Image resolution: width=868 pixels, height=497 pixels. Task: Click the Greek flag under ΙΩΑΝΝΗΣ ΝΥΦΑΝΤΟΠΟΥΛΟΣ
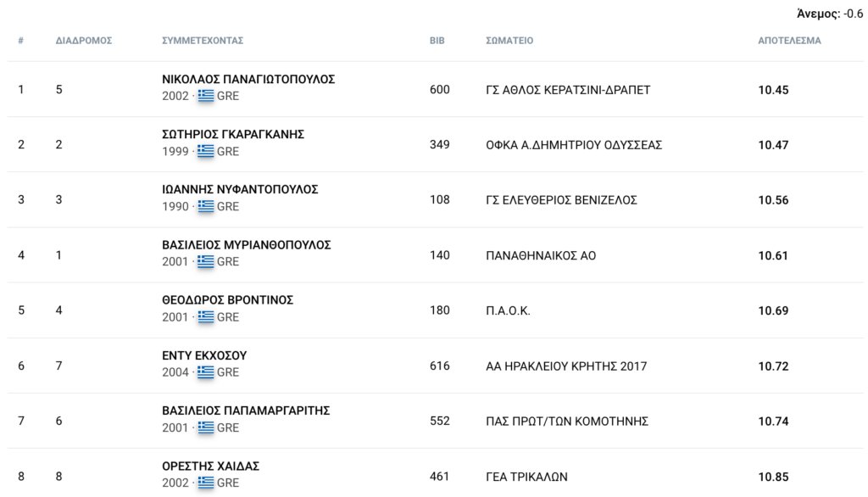tap(206, 205)
